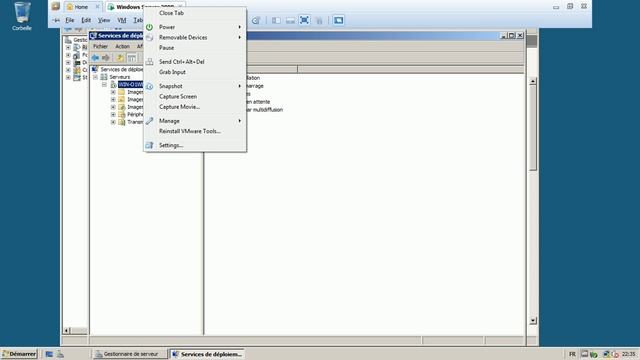Click the 22:35 clock in the tray

pos(629,354)
